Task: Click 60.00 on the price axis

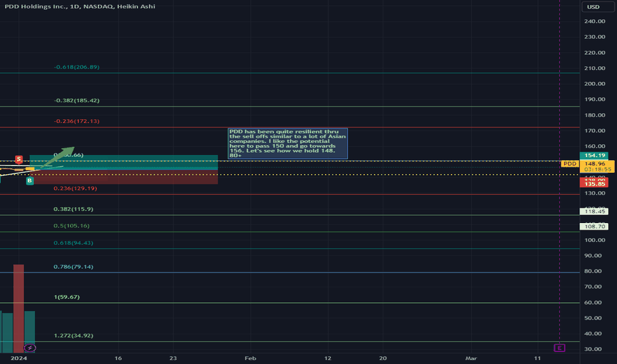Action: tap(594, 302)
